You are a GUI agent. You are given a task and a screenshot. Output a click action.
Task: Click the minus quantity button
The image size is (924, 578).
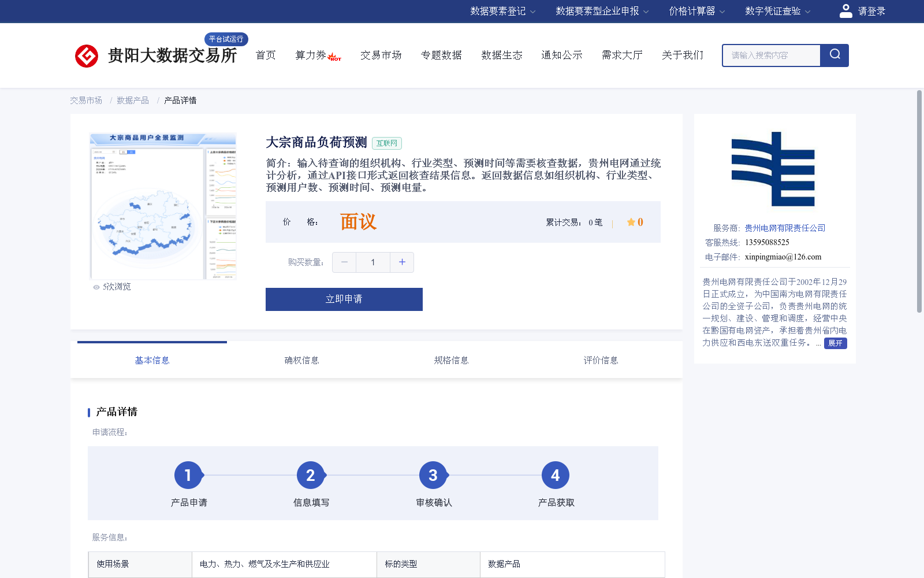344,262
